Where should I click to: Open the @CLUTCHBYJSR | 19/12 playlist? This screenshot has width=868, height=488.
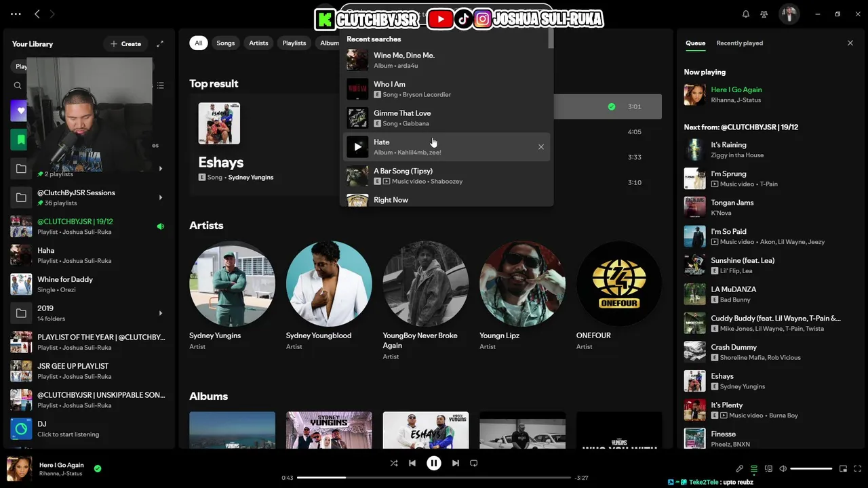[x=88, y=226]
